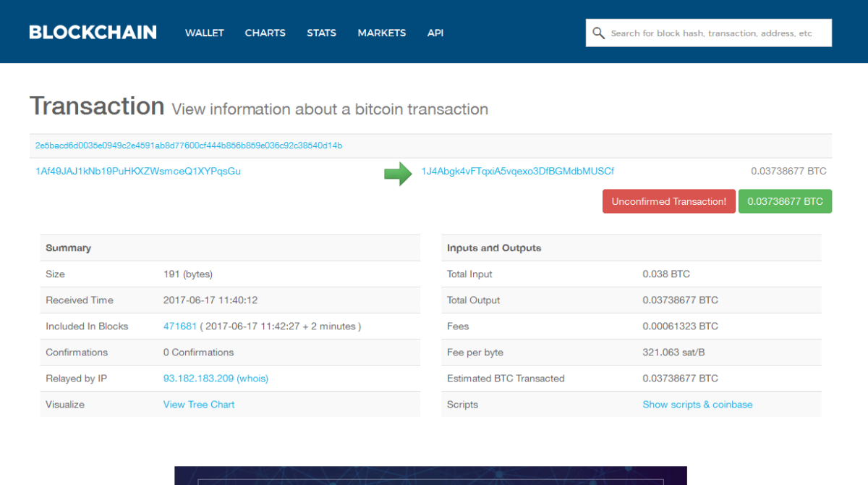This screenshot has width=868, height=485.
Task: Click the magnifying glass search icon
Action: (598, 33)
